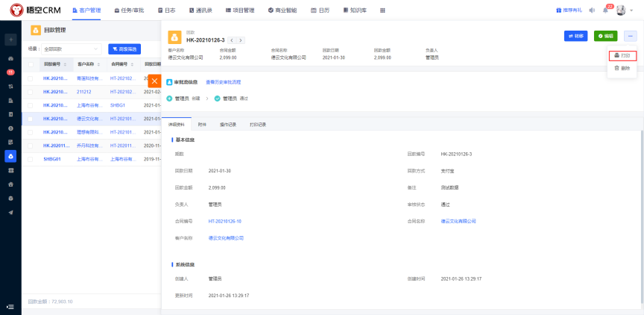The width and height of the screenshot is (644, 315).
Task: Click the speaker announcement icon
Action: coord(592,10)
